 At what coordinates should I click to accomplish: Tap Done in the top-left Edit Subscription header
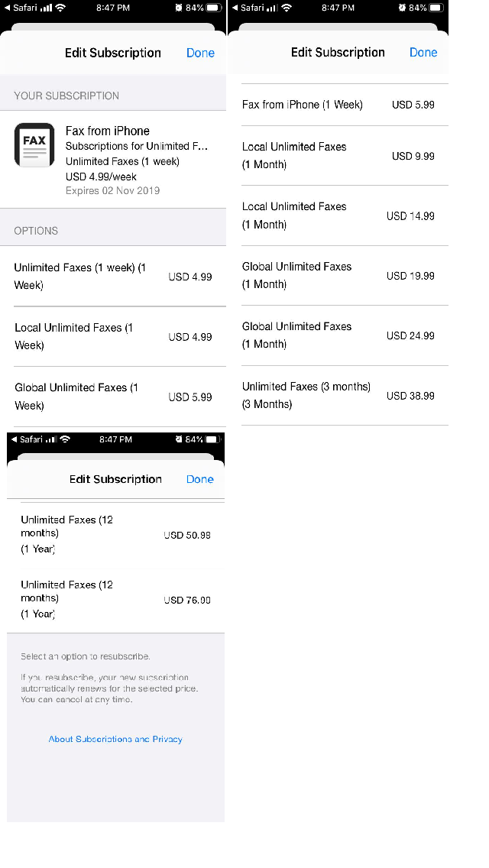(x=200, y=53)
